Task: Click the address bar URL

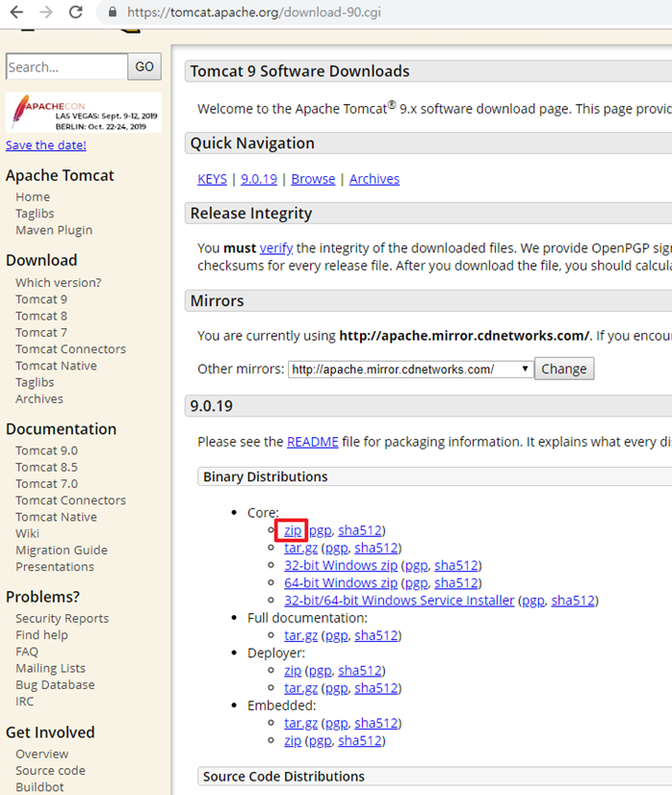Action: coord(253,13)
